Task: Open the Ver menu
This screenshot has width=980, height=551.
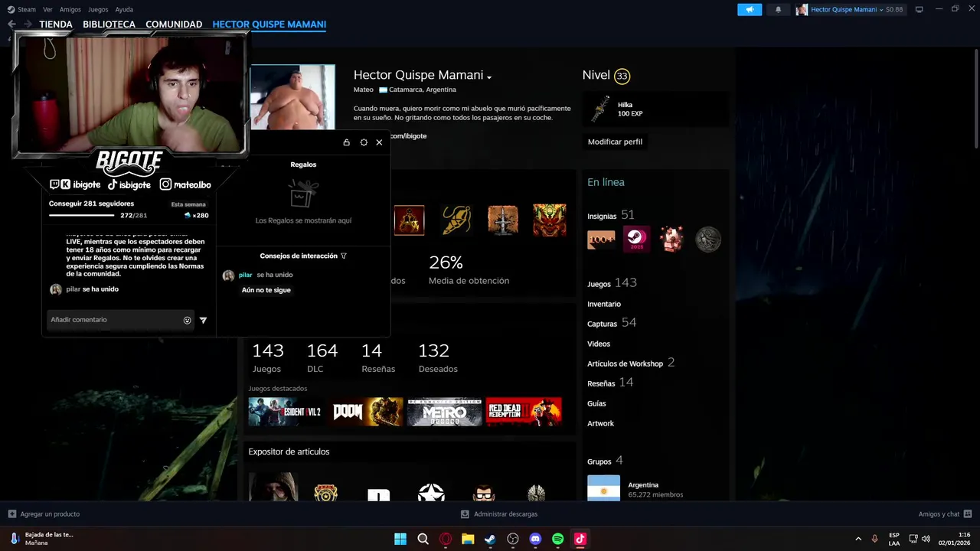Action: coord(47,9)
